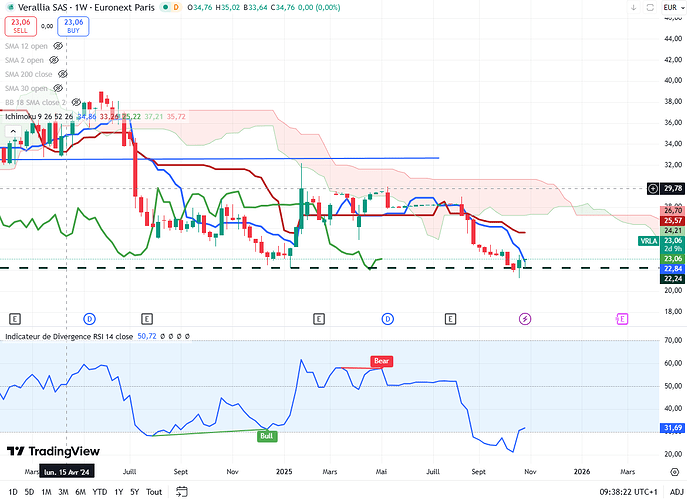Image resolution: width=687 pixels, height=500 pixels.
Task: Switch to the YTD time range
Action: (99, 492)
